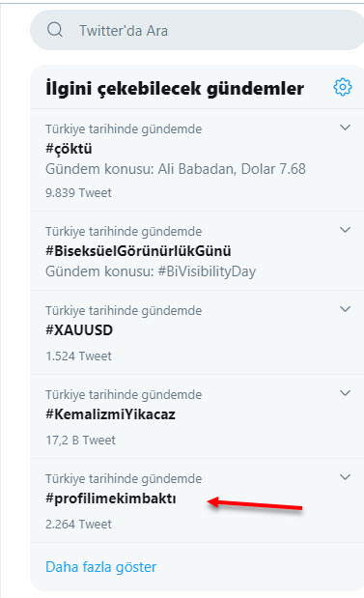
Task: Click the 17,2 B Tweet count
Action: [80, 441]
